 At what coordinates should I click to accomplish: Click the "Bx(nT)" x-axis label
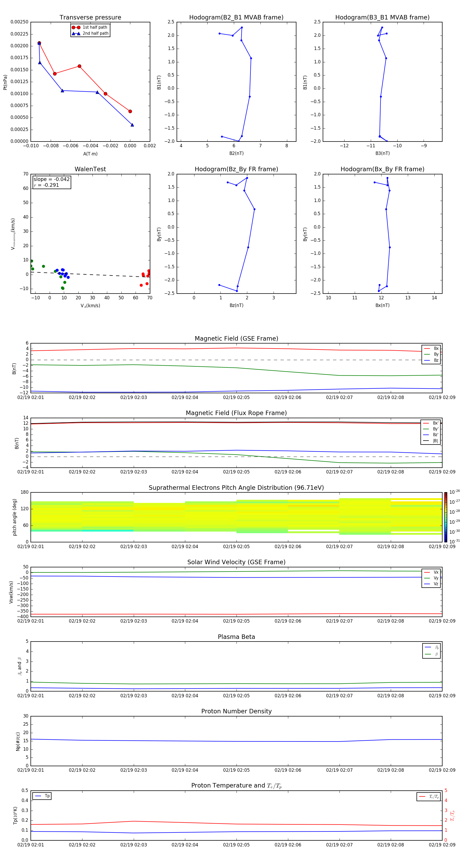click(x=382, y=305)
